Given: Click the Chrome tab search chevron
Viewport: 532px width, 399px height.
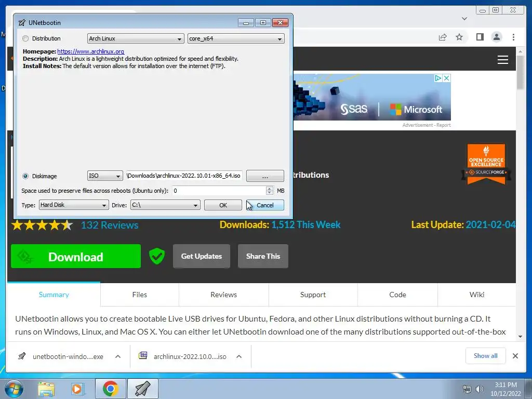Looking at the screenshot, I should (x=464, y=19).
